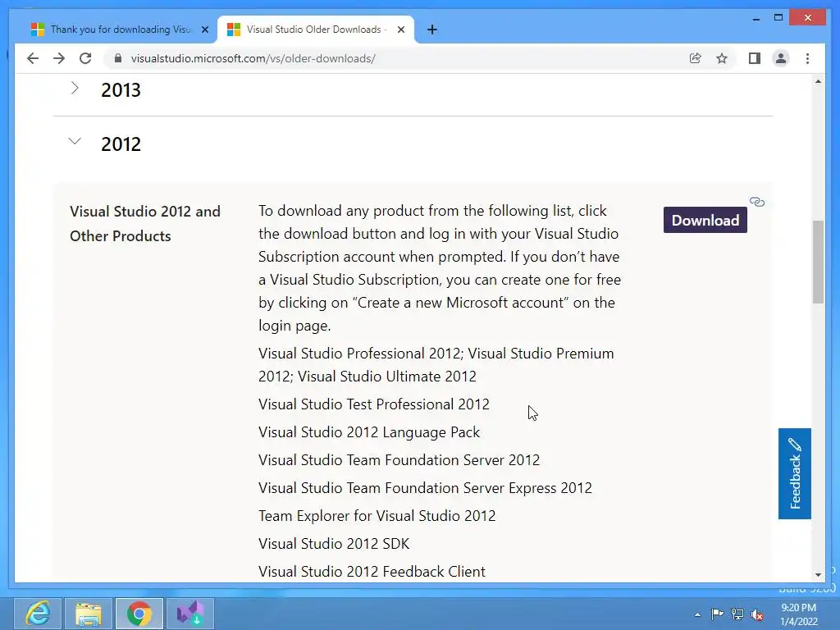The height and width of the screenshot is (630, 840).
Task: Copy link icon next to Download button
Action: coord(757,202)
